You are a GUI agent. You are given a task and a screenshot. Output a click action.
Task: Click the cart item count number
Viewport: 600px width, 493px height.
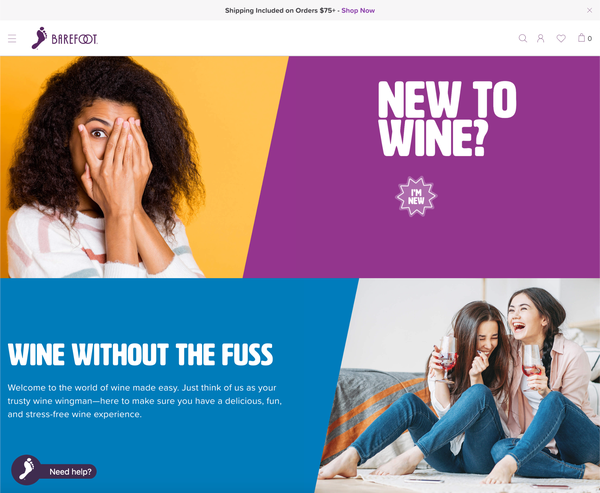(x=590, y=39)
